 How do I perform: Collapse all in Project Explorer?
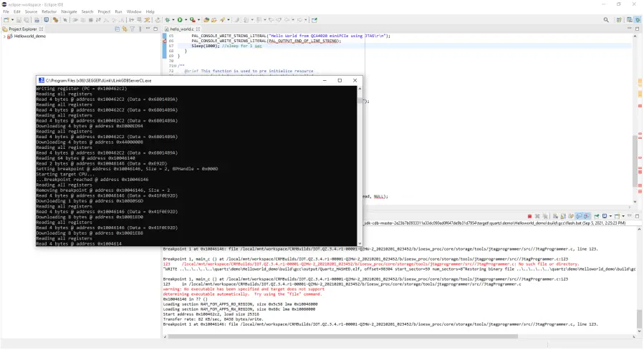click(x=117, y=29)
